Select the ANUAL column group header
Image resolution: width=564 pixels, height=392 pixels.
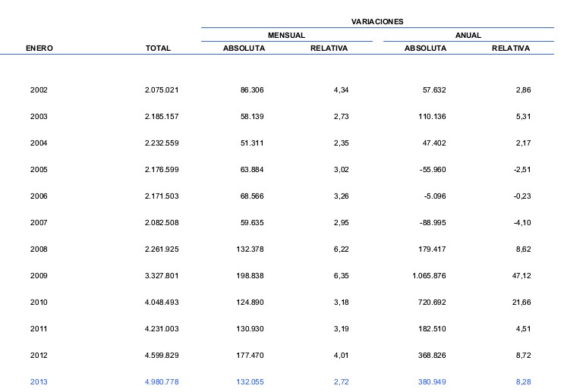click(x=468, y=36)
